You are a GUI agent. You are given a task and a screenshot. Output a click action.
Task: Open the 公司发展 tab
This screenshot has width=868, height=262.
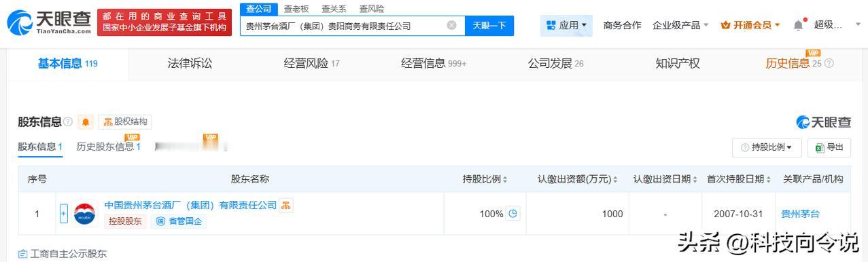(x=555, y=64)
